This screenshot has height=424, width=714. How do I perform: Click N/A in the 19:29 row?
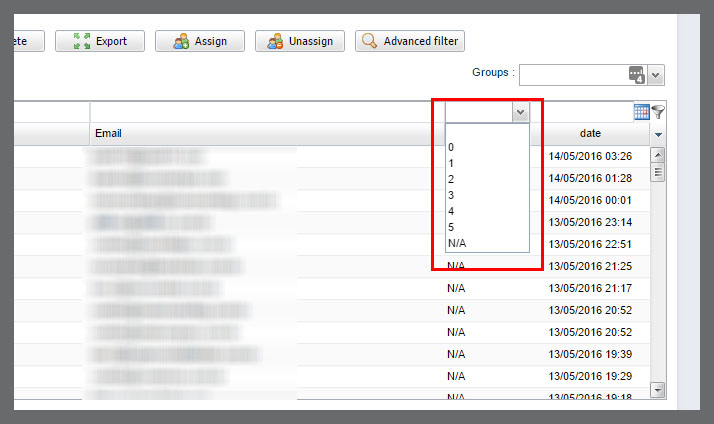456,376
